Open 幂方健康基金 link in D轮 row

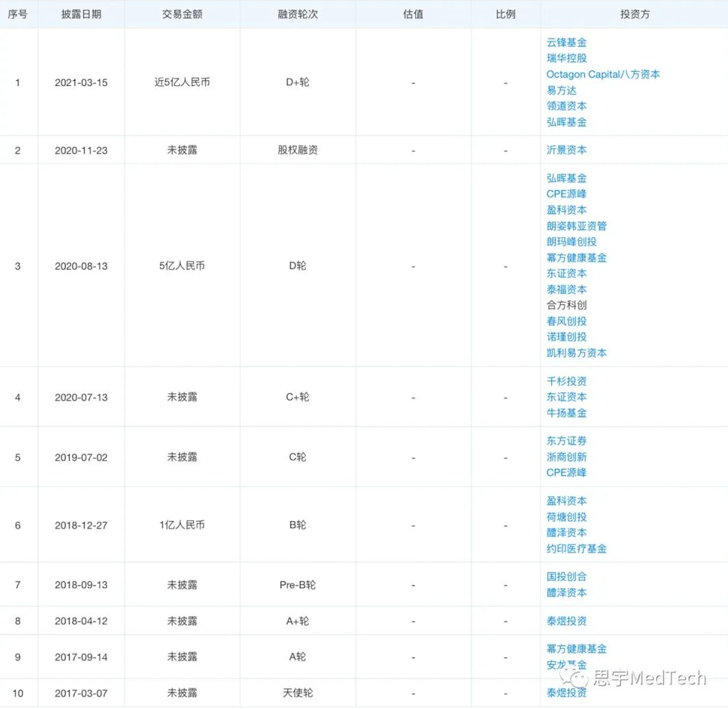pos(576,257)
